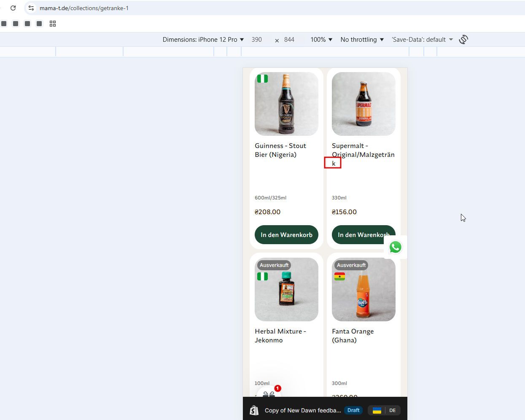Open the Guinness Stout bottle image
This screenshot has width=525, height=420.
tap(286, 104)
